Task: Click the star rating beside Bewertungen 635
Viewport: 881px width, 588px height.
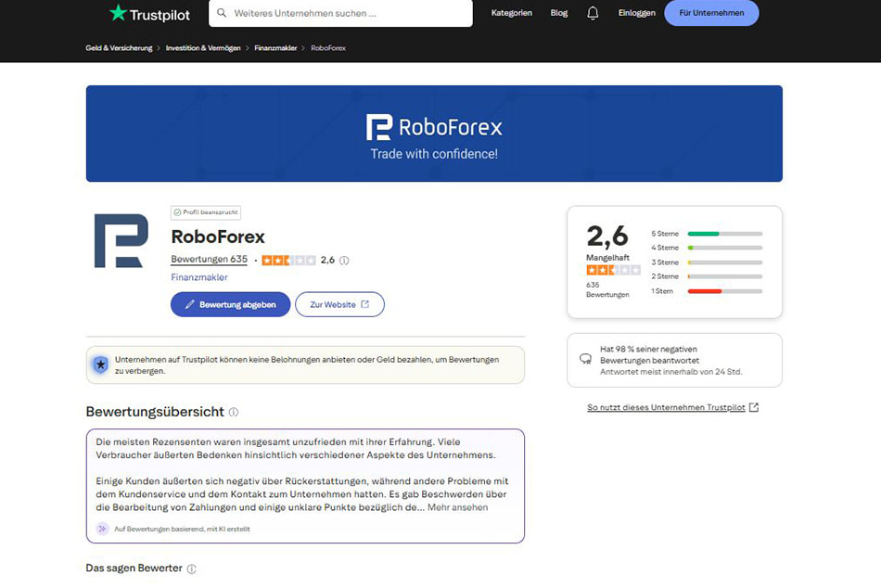Action: [288, 261]
